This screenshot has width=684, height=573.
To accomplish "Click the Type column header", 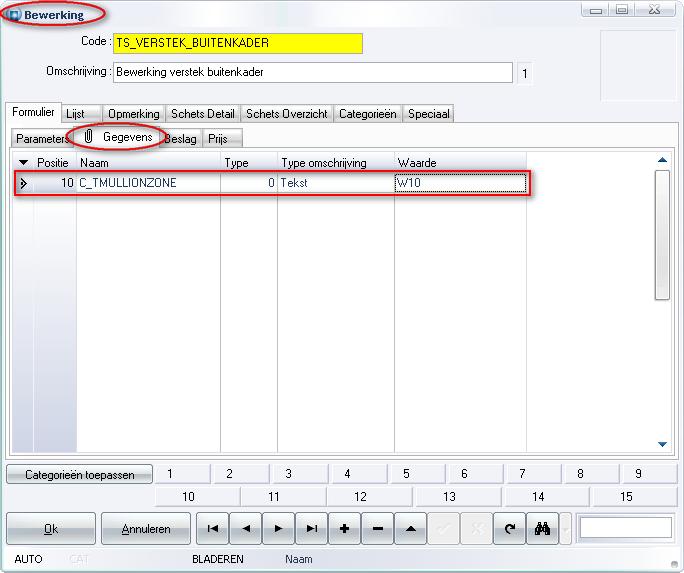I will (249, 163).
